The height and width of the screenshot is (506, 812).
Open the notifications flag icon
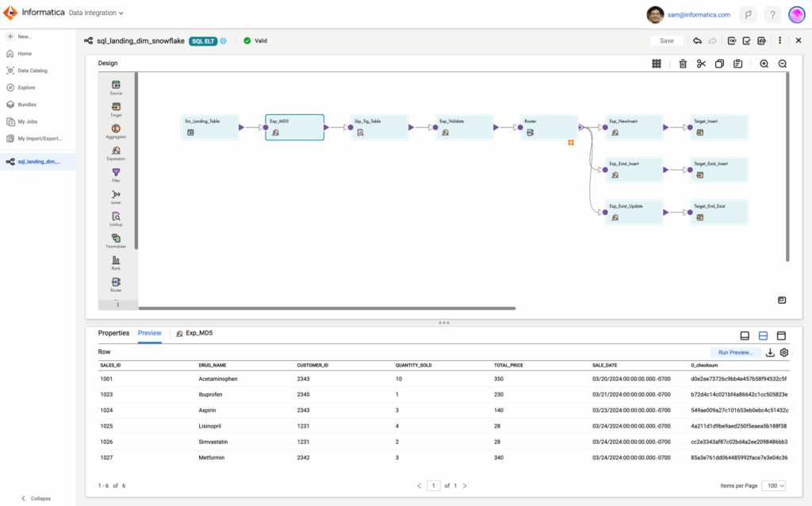pyautogui.click(x=749, y=15)
